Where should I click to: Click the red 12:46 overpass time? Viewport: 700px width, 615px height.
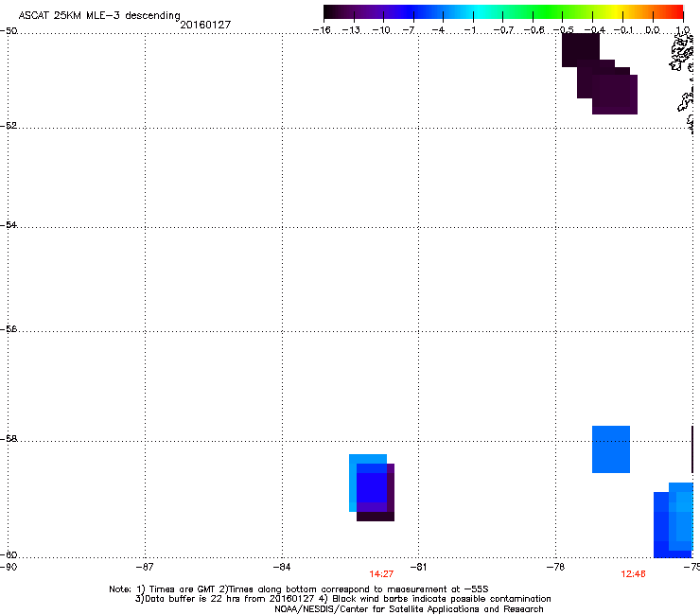[633, 574]
